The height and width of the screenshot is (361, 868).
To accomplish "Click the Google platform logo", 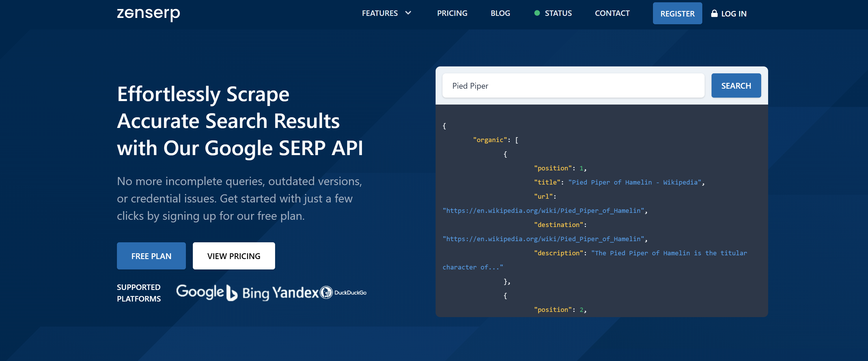I will coord(200,292).
